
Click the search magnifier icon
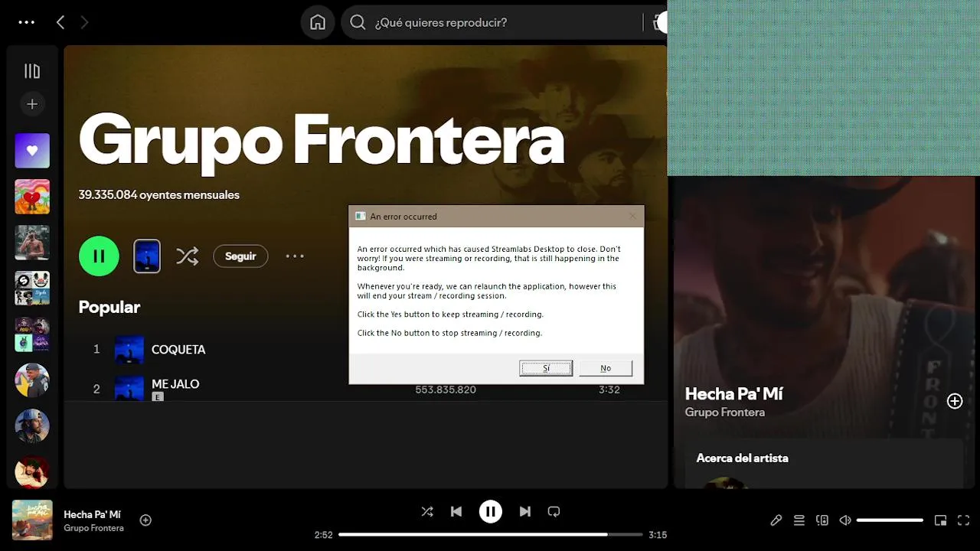[358, 22]
